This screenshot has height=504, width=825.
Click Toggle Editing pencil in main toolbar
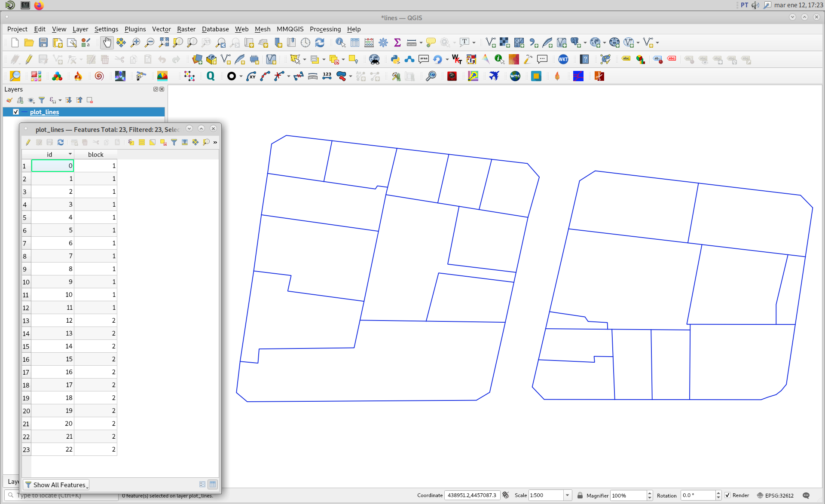click(29, 59)
